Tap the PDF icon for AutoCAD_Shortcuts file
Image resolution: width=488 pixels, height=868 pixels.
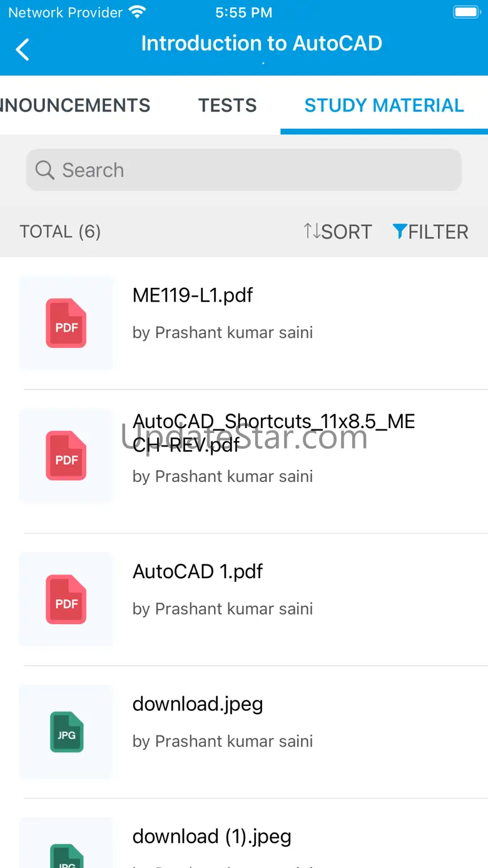tap(66, 456)
